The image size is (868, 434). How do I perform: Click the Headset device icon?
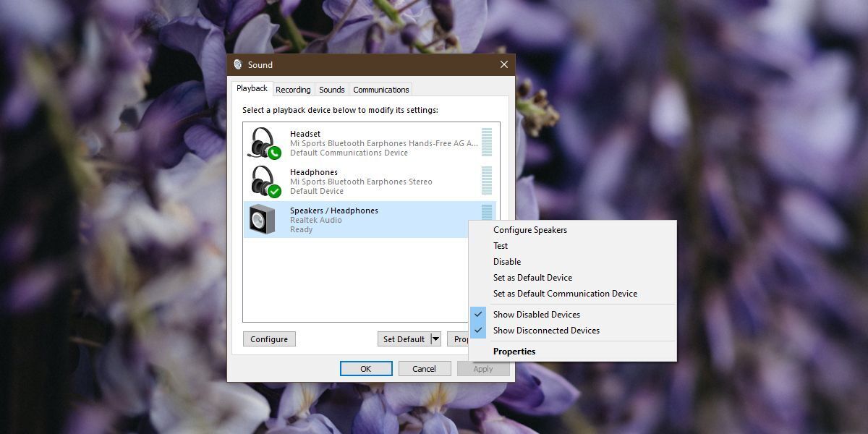click(261, 142)
